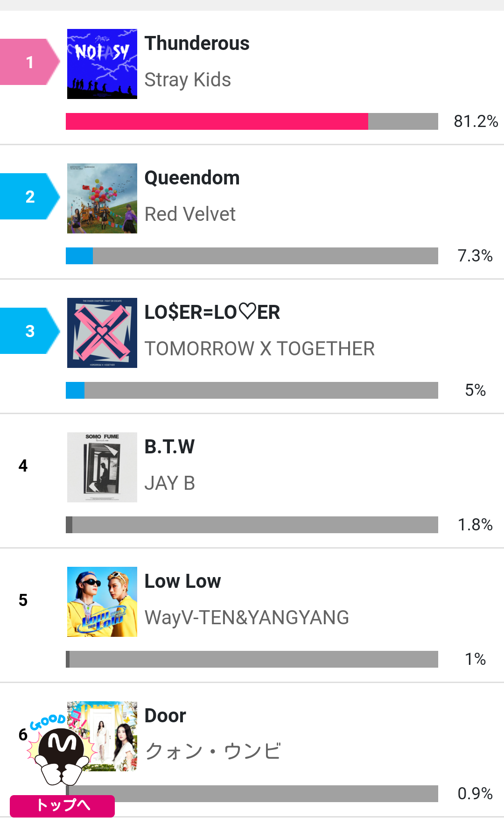The width and height of the screenshot is (504, 825).
Task: Tap the B.T.W album thumbnail
Action: (x=102, y=467)
